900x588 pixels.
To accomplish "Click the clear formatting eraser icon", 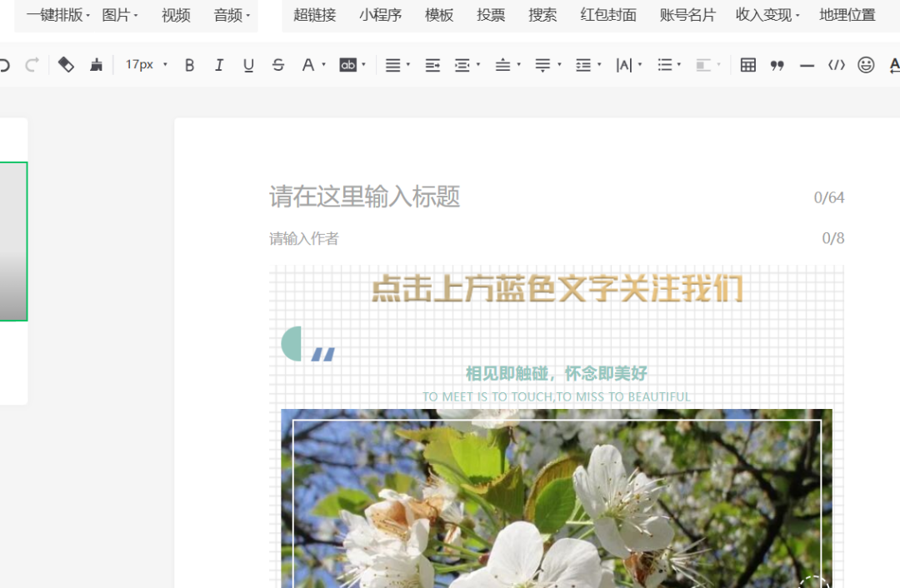I will (x=66, y=65).
